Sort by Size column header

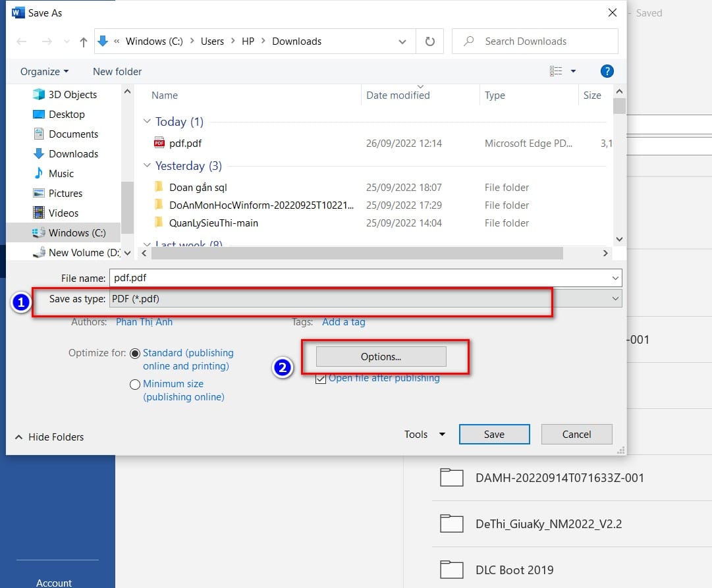[592, 95]
